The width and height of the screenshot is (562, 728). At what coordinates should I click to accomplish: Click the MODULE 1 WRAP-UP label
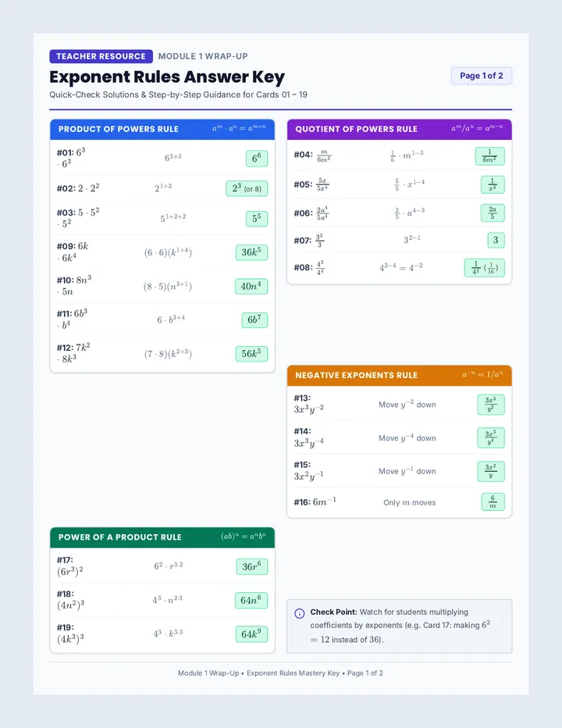click(x=203, y=56)
